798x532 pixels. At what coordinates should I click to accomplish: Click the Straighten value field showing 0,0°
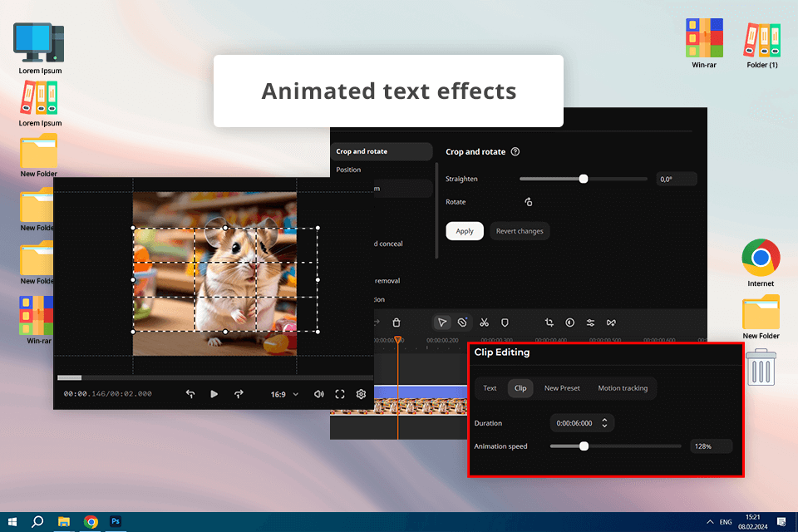[x=677, y=180]
